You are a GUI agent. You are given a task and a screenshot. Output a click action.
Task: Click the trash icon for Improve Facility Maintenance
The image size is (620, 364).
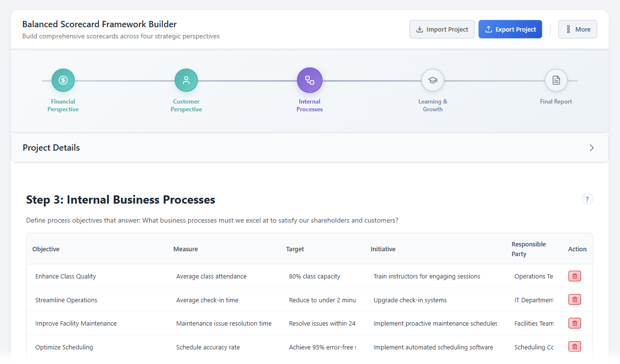pos(574,323)
